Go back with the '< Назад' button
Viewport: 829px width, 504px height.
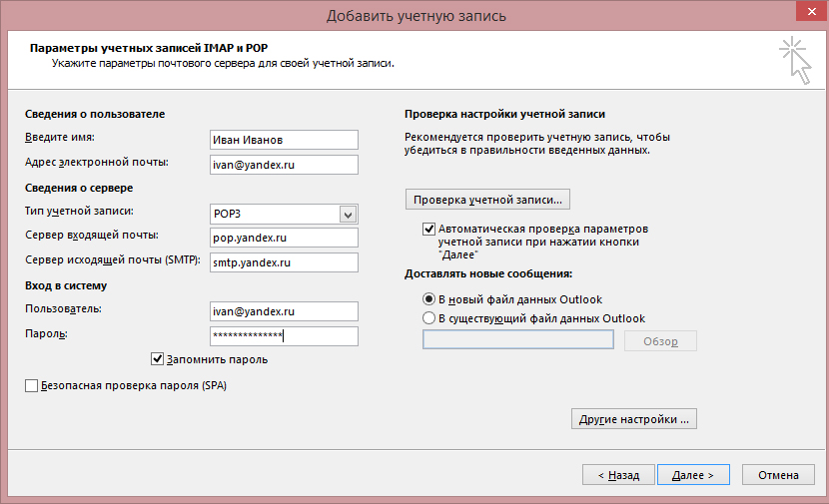click(x=618, y=476)
